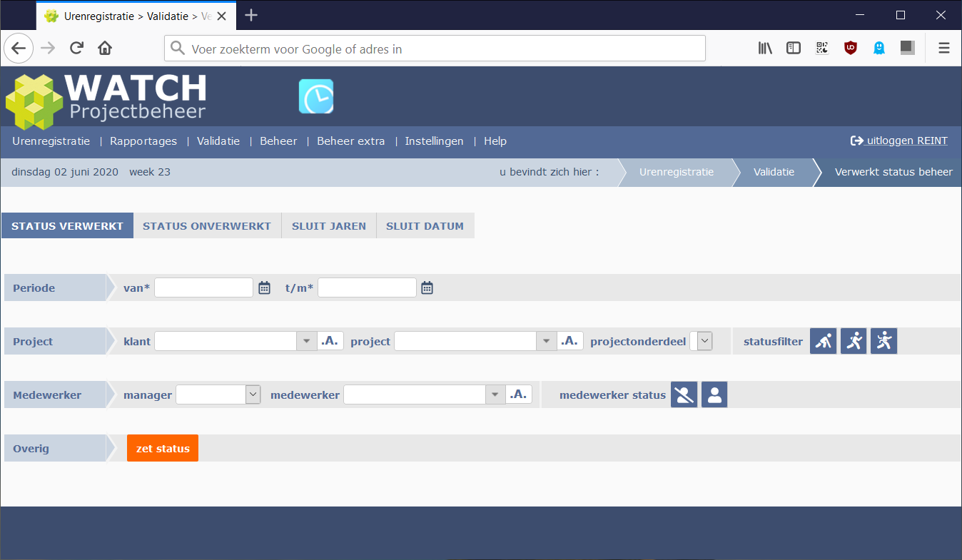
Task: Click the QR code extension icon
Action: point(822,49)
